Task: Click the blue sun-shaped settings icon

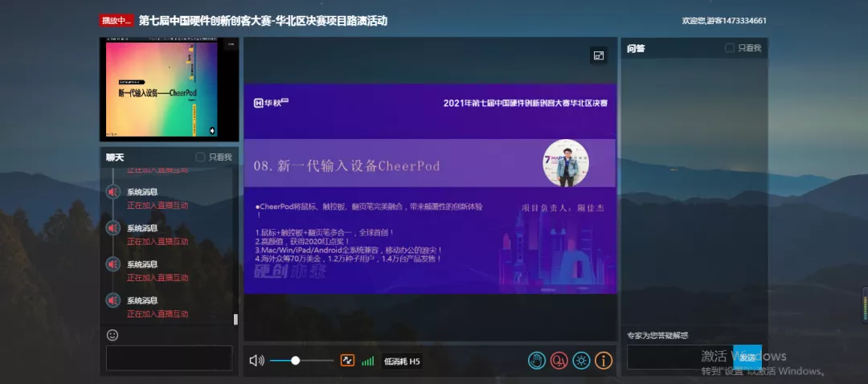Action: click(581, 361)
